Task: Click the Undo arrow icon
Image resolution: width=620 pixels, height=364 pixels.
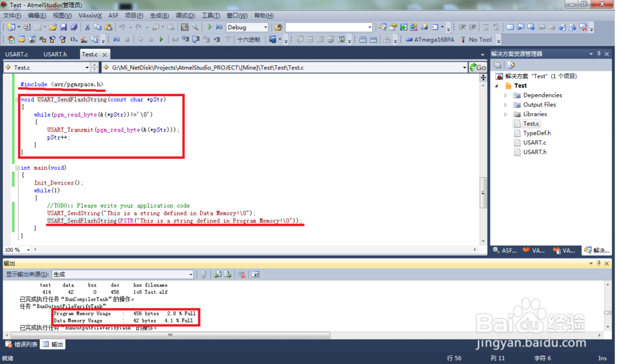Action: [122, 27]
